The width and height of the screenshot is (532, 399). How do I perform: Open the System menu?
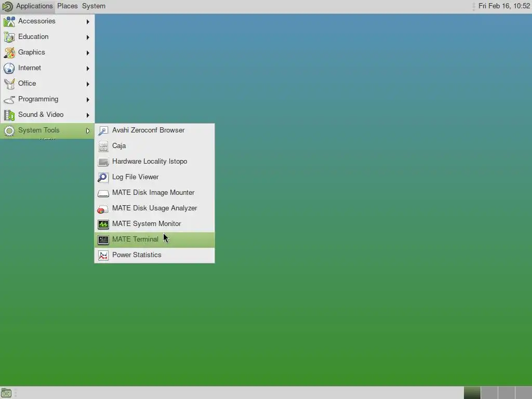click(x=94, y=6)
